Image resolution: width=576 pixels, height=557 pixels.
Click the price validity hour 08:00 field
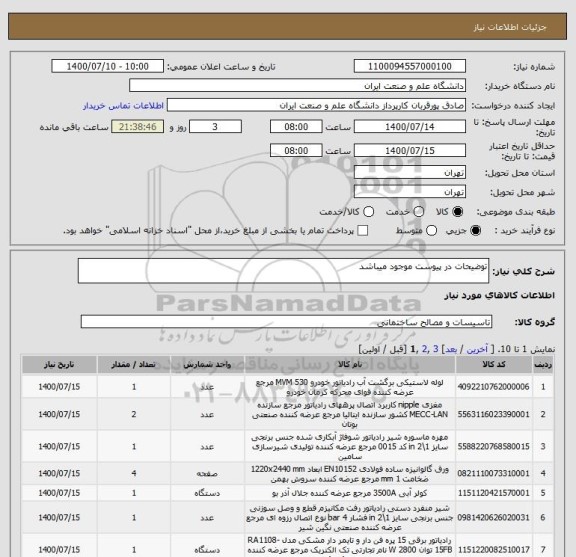[x=296, y=151]
